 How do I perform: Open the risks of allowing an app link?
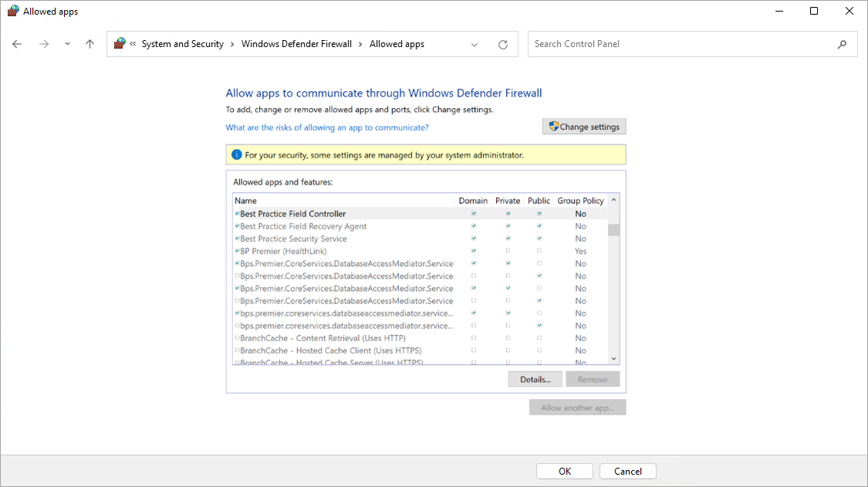[x=327, y=127]
